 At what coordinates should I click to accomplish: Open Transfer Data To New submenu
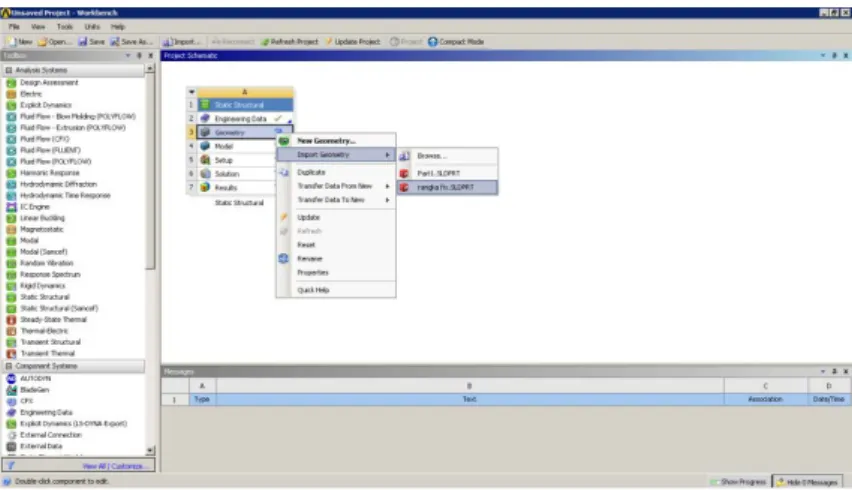tap(336, 200)
